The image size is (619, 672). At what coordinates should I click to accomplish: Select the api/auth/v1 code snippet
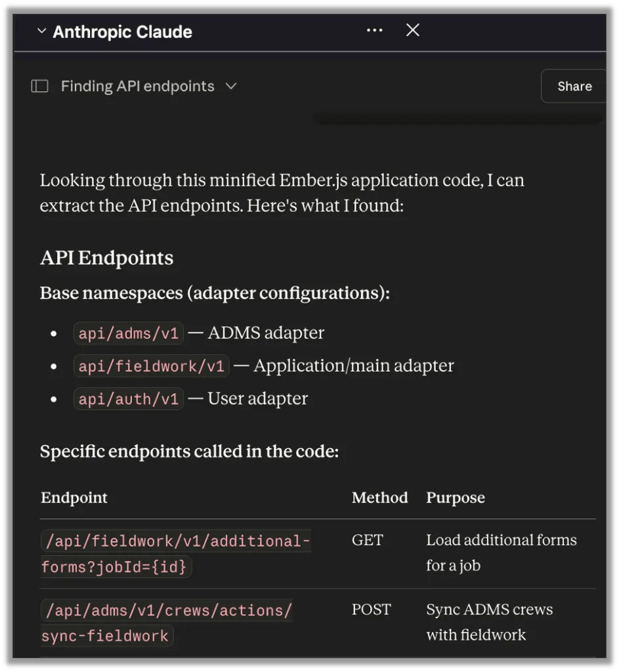(x=129, y=399)
